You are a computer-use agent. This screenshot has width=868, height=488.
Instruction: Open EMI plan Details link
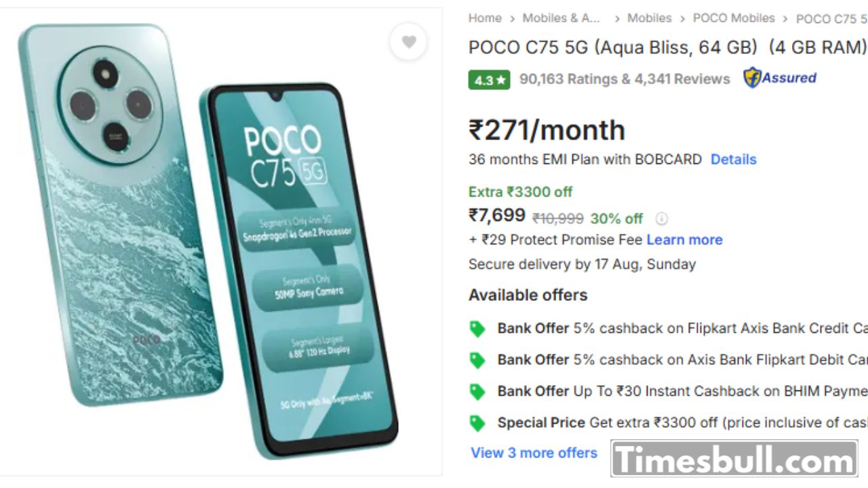click(x=733, y=159)
